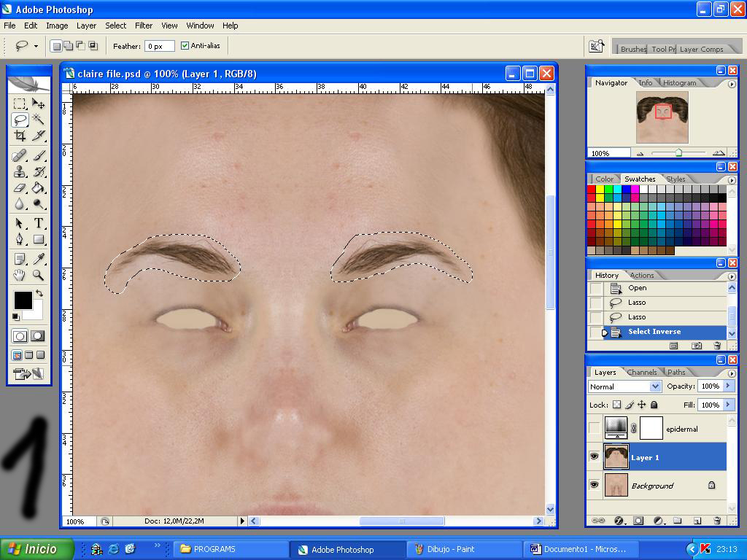Show the epidermal layer visibility box

click(594, 427)
